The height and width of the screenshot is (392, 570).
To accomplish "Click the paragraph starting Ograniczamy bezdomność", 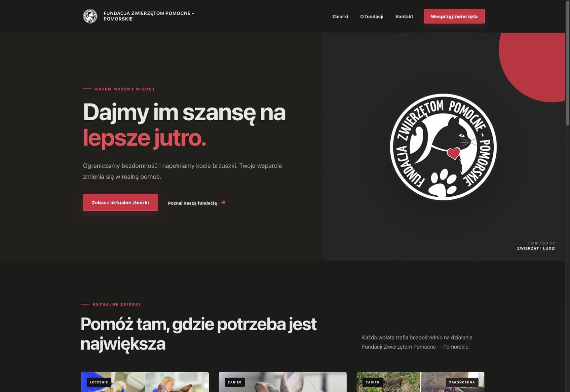I will point(183,171).
